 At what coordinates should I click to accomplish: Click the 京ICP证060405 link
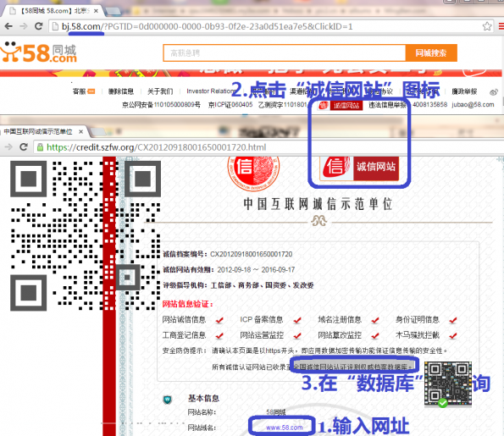click(230, 105)
